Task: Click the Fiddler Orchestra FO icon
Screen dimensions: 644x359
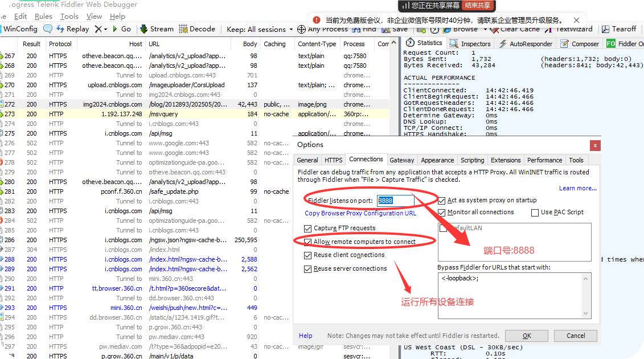Action: (x=611, y=43)
